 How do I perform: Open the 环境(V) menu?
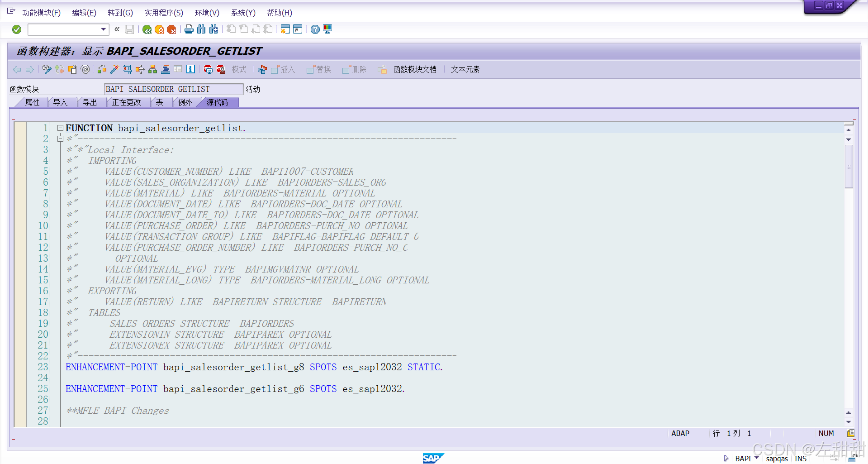[x=207, y=13]
